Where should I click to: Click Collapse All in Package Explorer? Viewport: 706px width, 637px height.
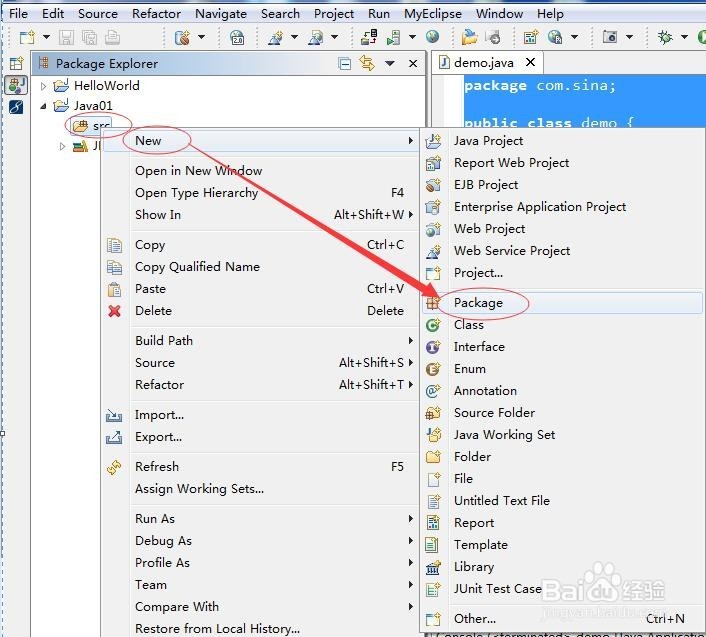(x=344, y=63)
